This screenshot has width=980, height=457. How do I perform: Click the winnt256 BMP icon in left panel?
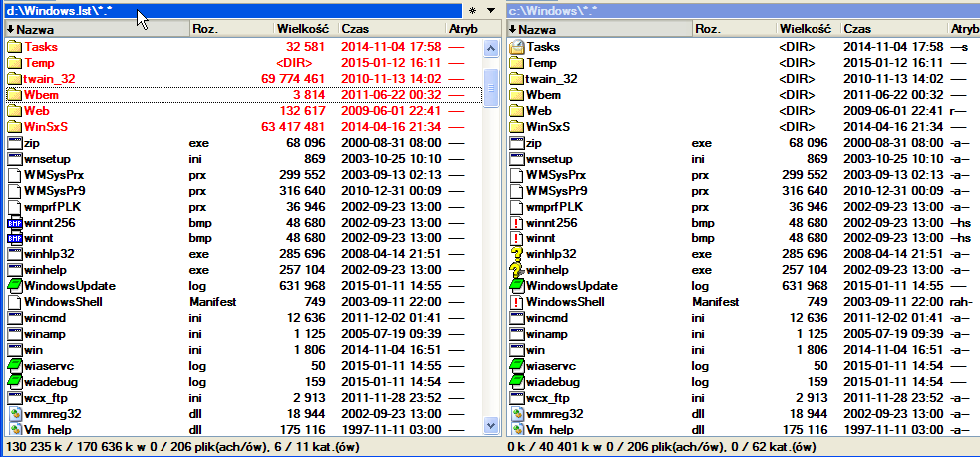tap(14, 223)
